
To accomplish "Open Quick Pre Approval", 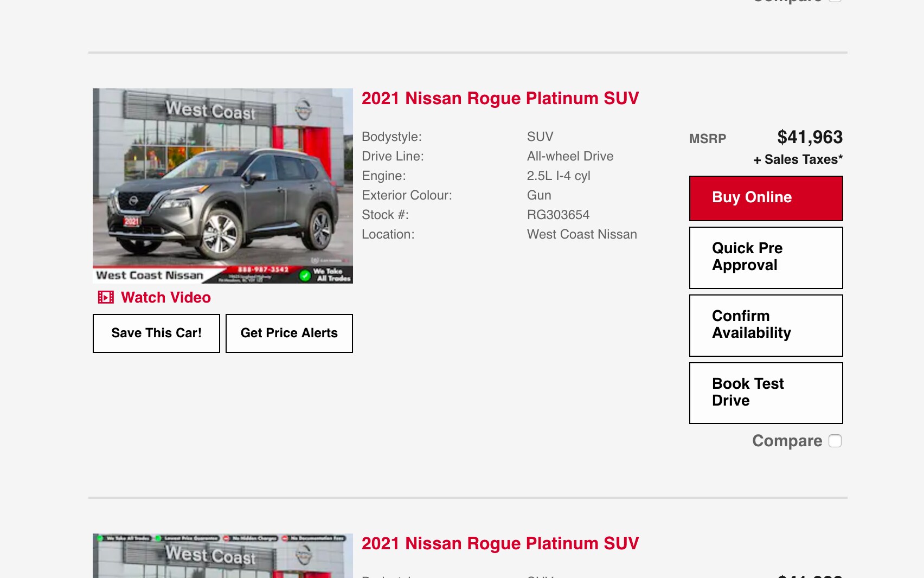I will coord(766,258).
